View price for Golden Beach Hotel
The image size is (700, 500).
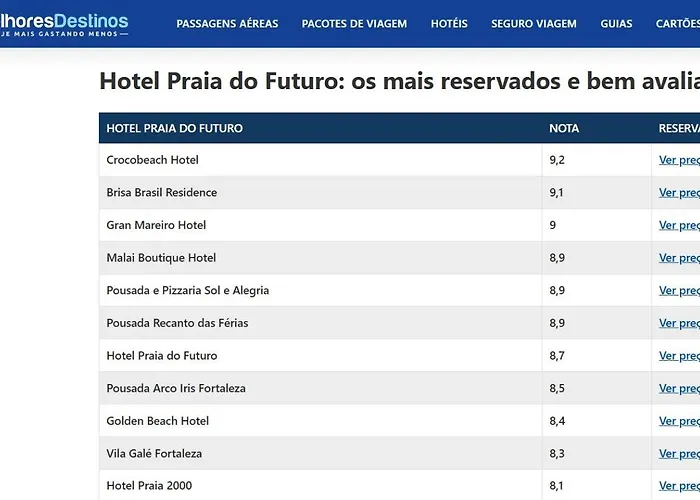click(x=679, y=421)
